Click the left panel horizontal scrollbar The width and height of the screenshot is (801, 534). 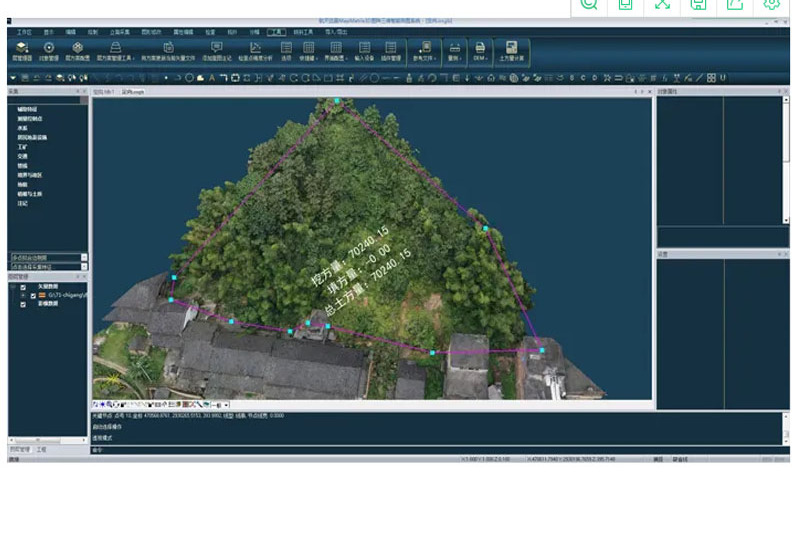[x=48, y=440]
